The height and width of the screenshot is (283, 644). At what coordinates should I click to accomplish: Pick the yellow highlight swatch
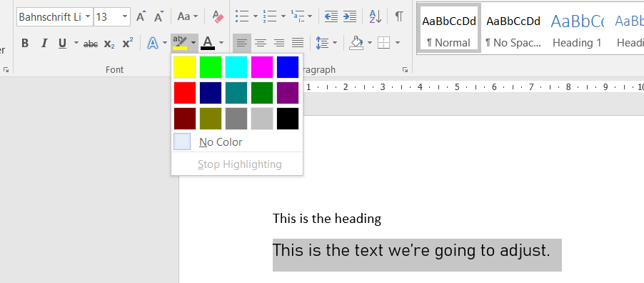point(185,67)
